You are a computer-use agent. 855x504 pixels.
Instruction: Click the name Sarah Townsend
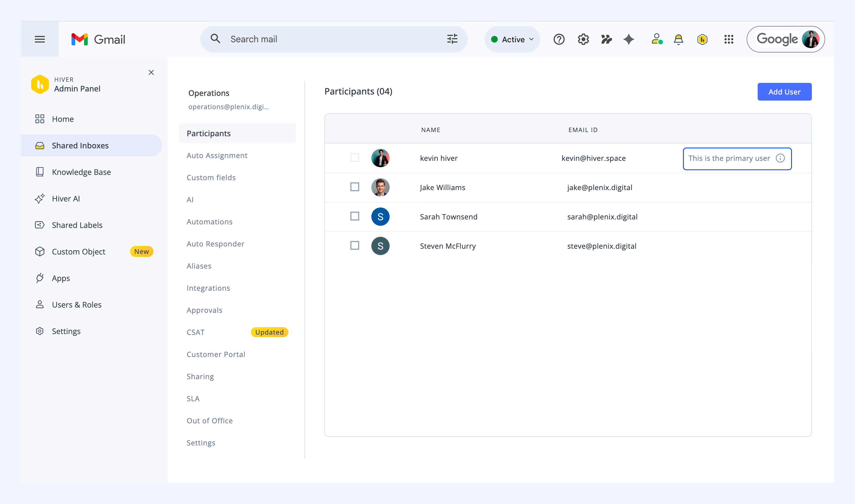[449, 217]
